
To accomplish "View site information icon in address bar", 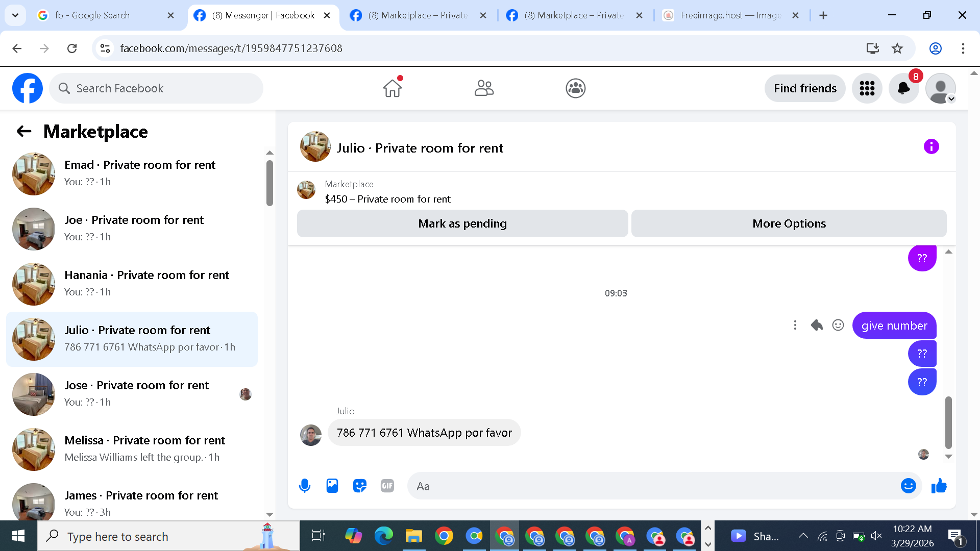I will [x=105, y=48].
